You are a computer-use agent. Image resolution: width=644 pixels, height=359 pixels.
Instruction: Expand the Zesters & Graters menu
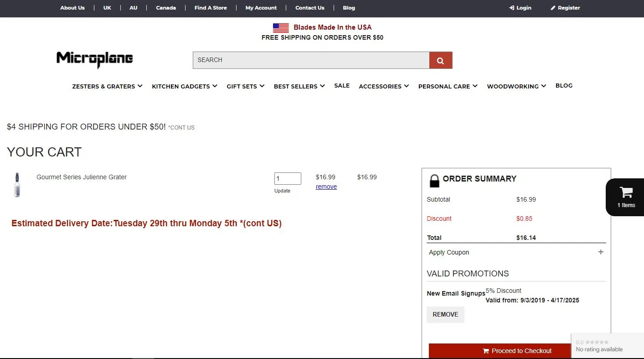click(x=107, y=86)
